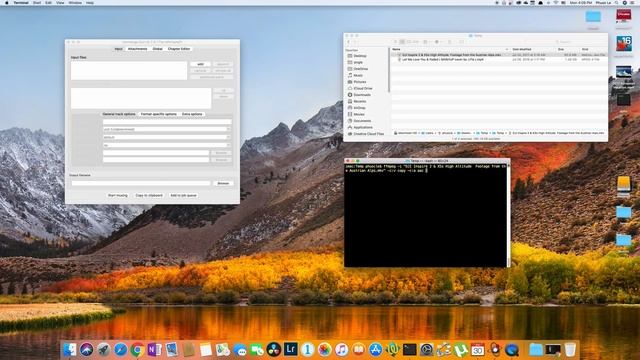Viewport: 640px width, 360px height.
Task: Open Lightroom (Lr) from the Dock
Action: click(x=291, y=350)
